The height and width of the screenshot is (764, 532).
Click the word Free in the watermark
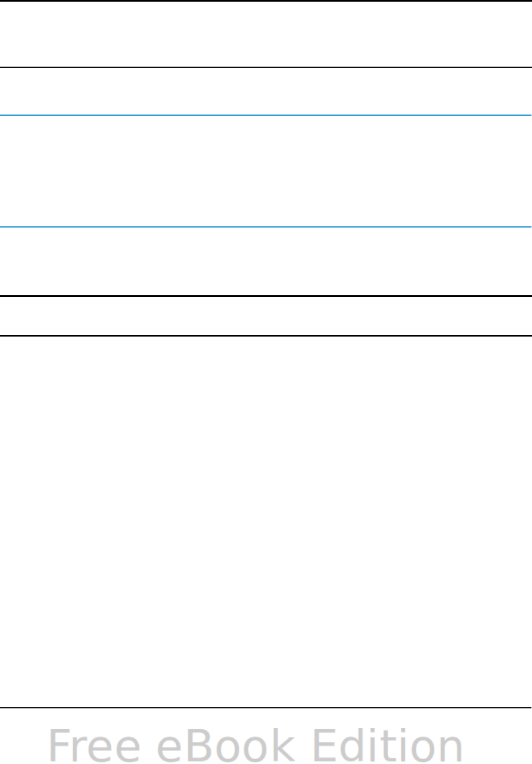click(x=95, y=746)
